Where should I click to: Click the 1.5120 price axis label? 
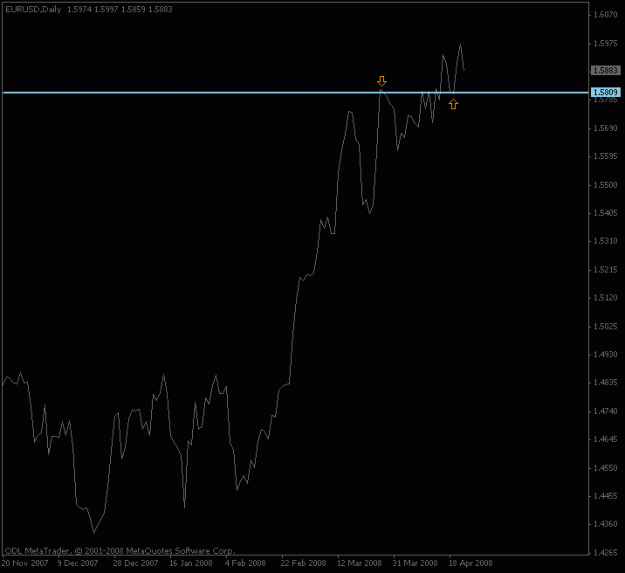tap(605, 298)
